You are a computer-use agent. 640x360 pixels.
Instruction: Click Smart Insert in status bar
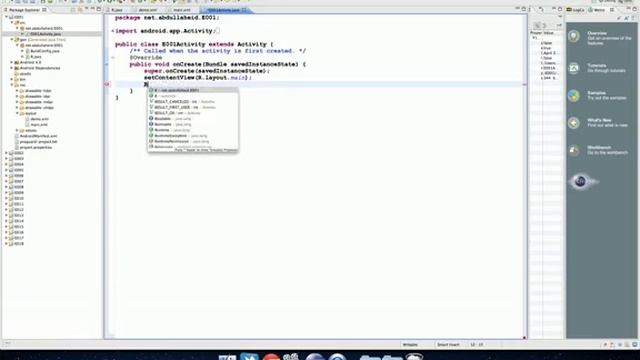[x=448, y=345]
